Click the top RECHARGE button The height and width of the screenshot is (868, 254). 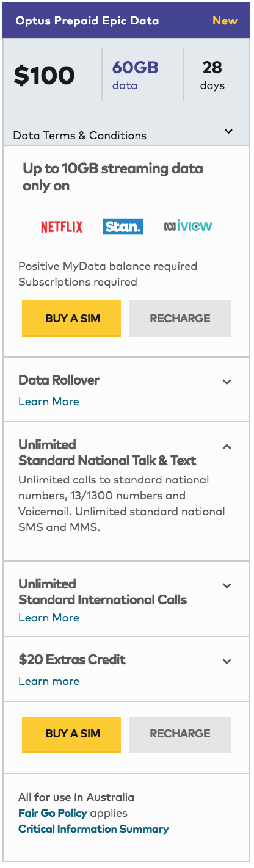(x=180, y=319)
